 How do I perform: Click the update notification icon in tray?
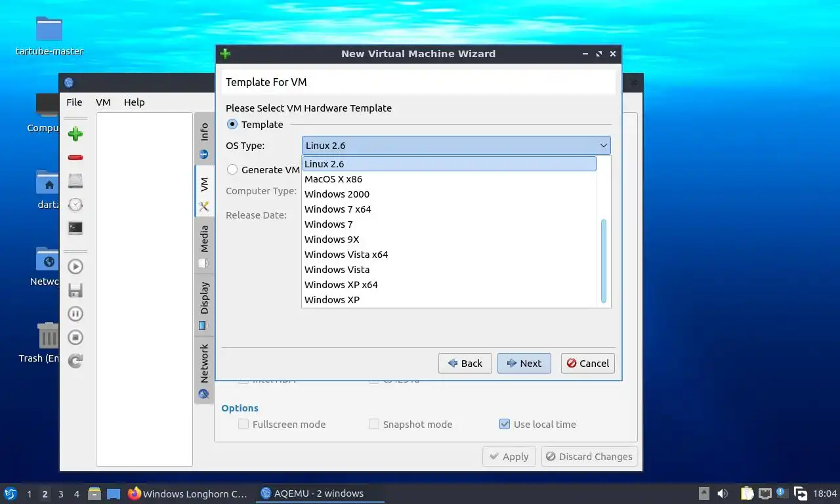point(782,493)
